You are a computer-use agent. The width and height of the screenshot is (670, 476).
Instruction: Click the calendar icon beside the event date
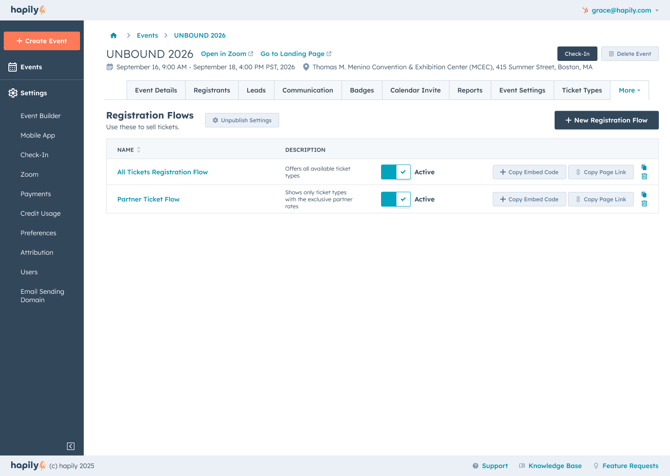click(x=110, y=67)
